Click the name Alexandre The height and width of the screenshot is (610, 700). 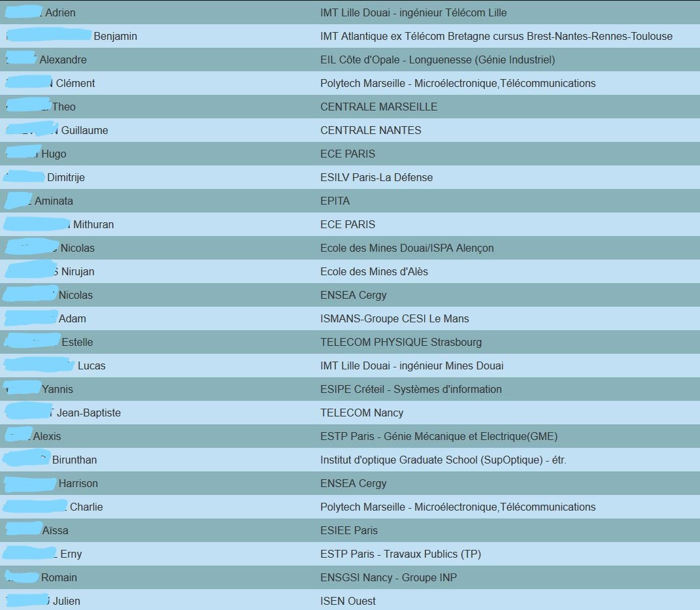point(63,60)
